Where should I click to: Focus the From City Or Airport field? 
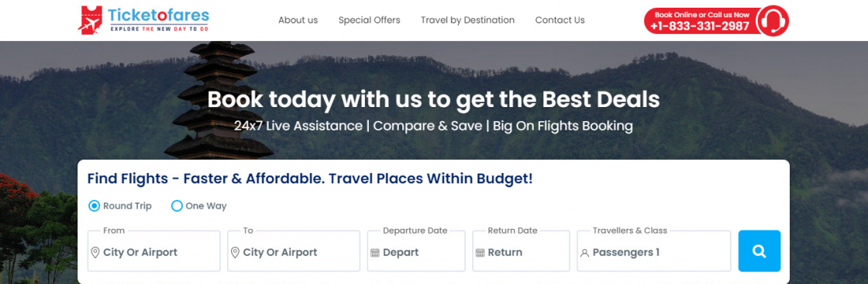(154, 251)
